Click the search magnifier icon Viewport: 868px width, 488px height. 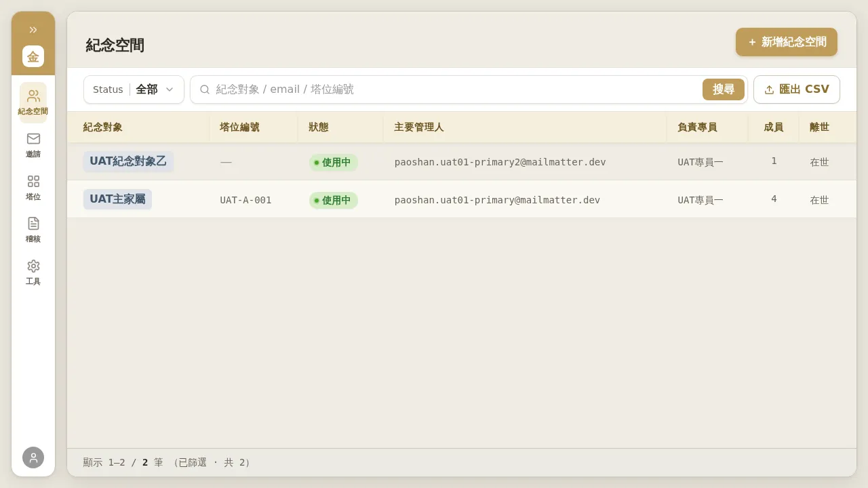pyautogui.click(x=205, y=89)
